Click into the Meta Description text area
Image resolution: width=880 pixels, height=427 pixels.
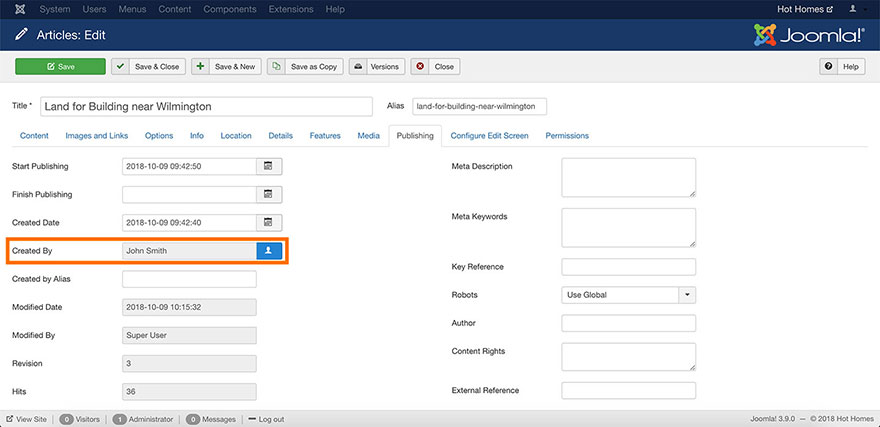(x=628, y=177)
